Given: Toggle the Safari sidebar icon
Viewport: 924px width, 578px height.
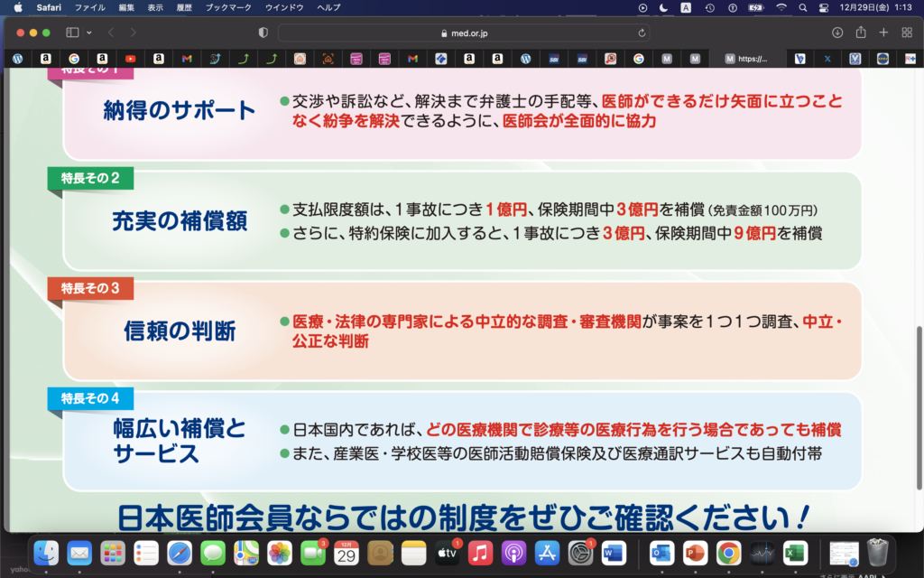Looking at the screenshot, I should point(71,32).
